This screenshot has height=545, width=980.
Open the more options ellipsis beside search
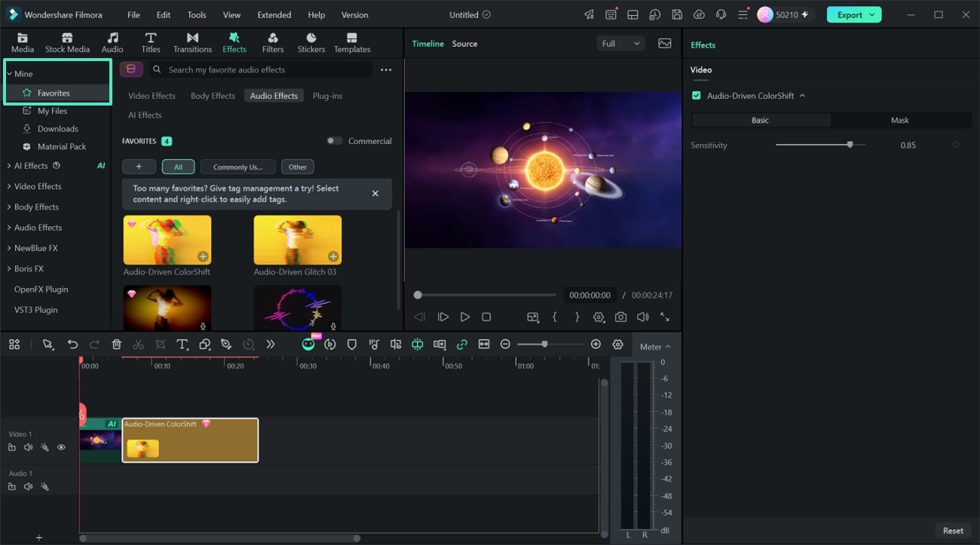[x=386, y=69]
